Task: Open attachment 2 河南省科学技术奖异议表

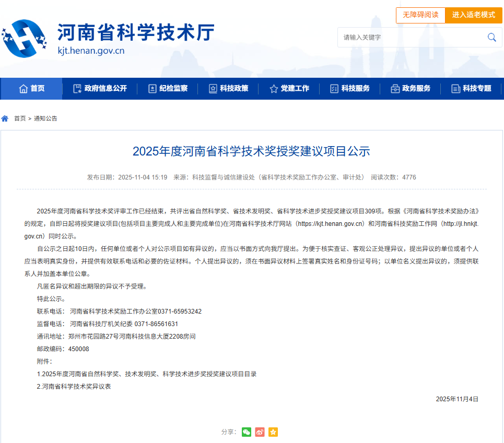Action: pos(74,387)
